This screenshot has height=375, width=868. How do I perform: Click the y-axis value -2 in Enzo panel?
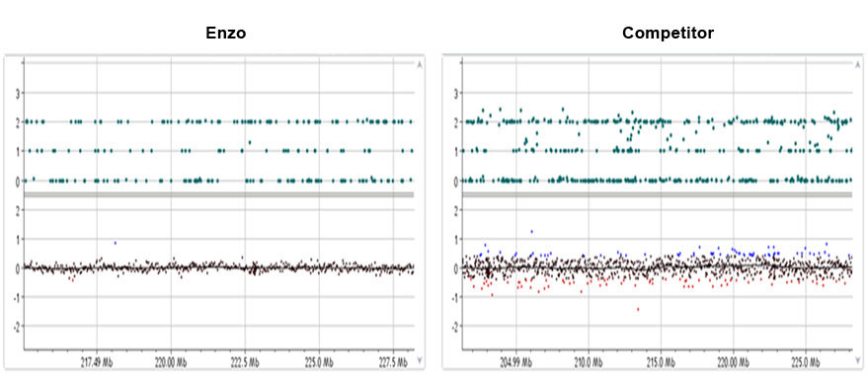coord(16,326)
